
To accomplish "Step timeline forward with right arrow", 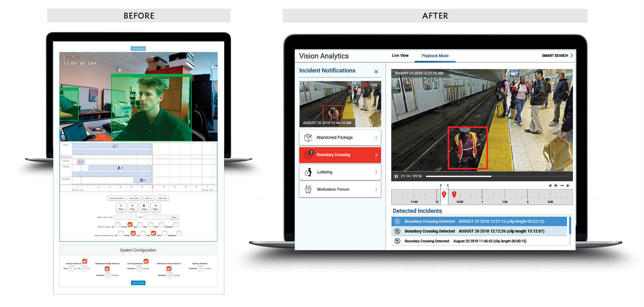I will (x=568, y=185).
